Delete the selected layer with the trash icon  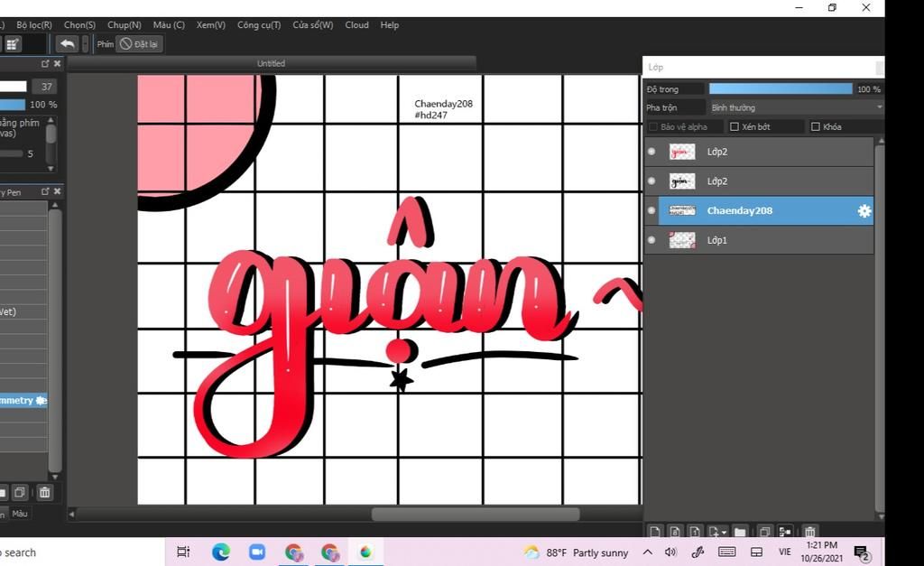810,531
